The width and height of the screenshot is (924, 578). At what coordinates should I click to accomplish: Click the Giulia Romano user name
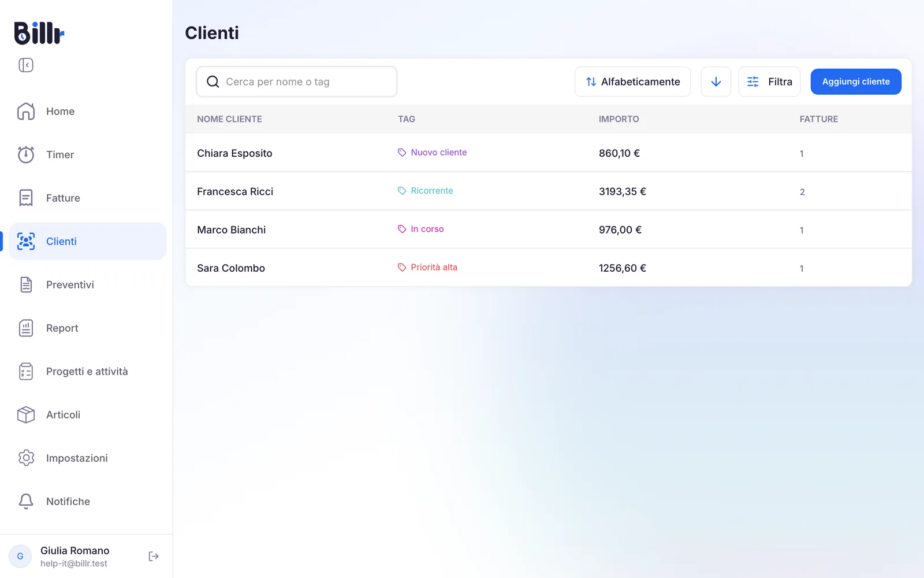click(x=74, y=550)
